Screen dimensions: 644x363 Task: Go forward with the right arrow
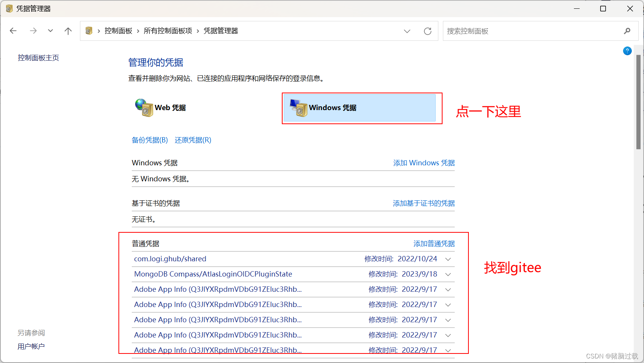click(x=33, y=31)
